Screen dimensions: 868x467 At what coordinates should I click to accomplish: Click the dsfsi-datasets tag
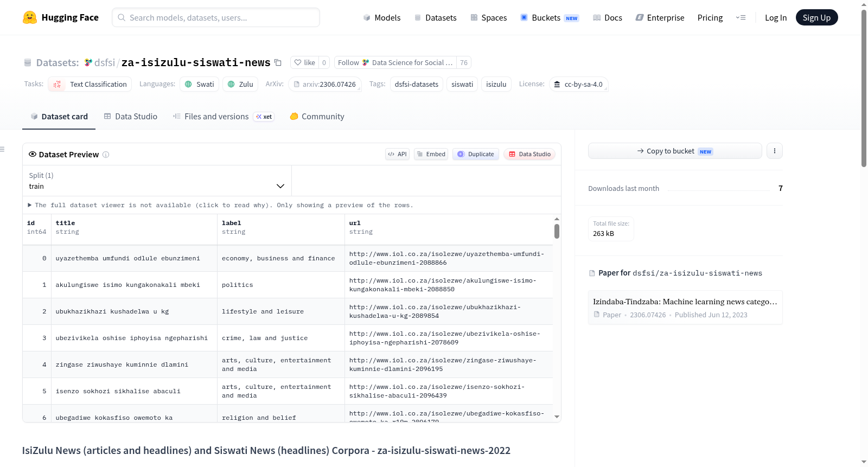[417, 84]
